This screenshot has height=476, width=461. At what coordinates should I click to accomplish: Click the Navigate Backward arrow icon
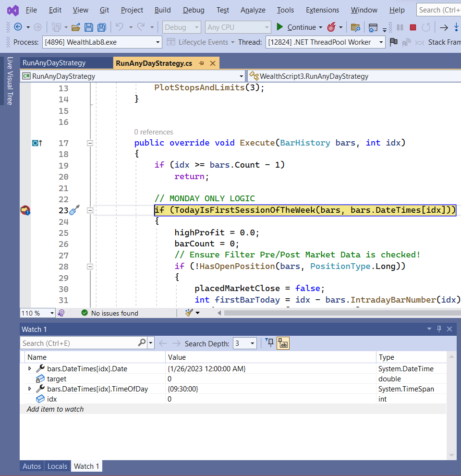(18, 27)
